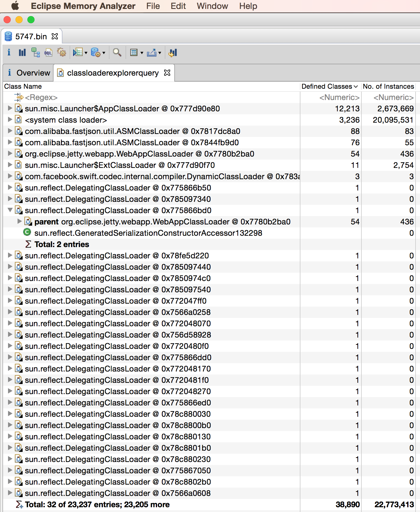Expand ASMClassLoader @ 0x7844fb9d0 row
The image size is (420, 512).
click(x=10, y=142)
